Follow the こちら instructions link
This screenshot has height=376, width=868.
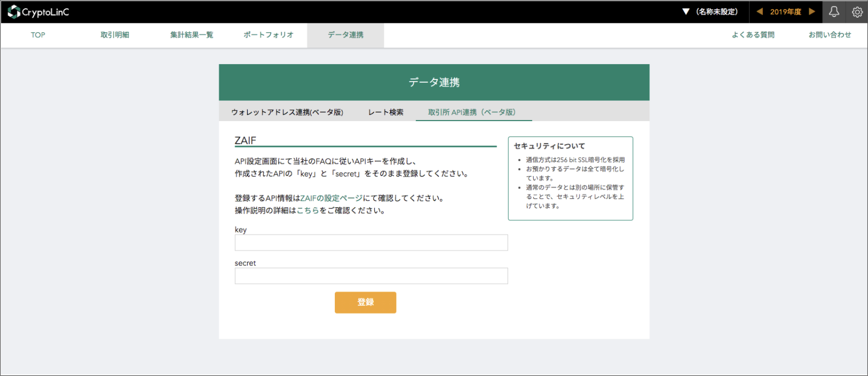[308, 210]
